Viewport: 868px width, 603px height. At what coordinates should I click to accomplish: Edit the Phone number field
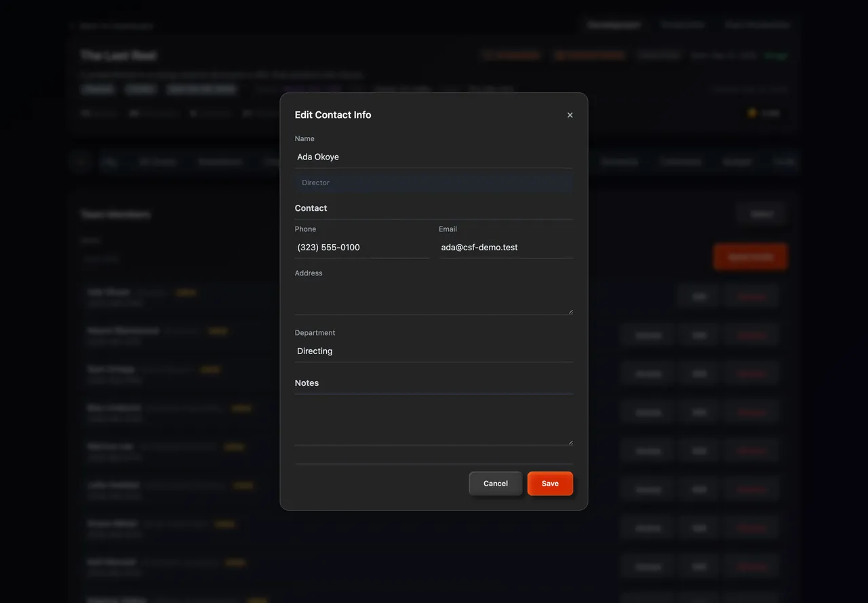tap(361, 248)
